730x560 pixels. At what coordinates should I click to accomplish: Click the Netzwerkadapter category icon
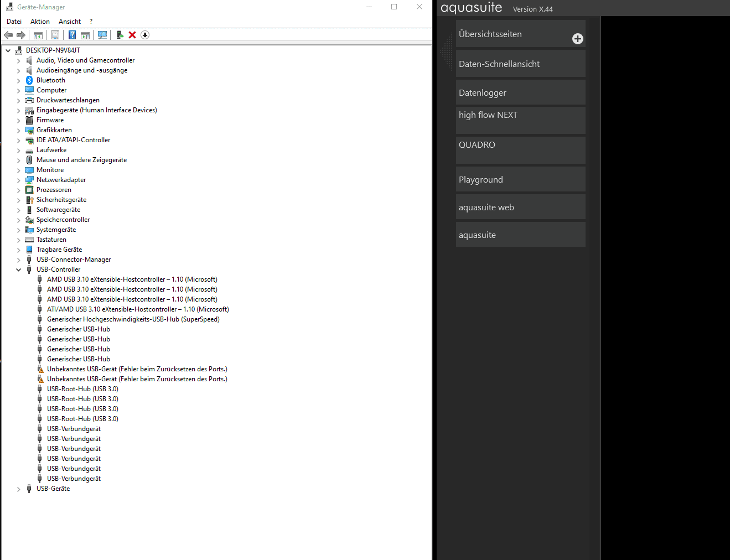pyautogui.click(x=29, y=180)
